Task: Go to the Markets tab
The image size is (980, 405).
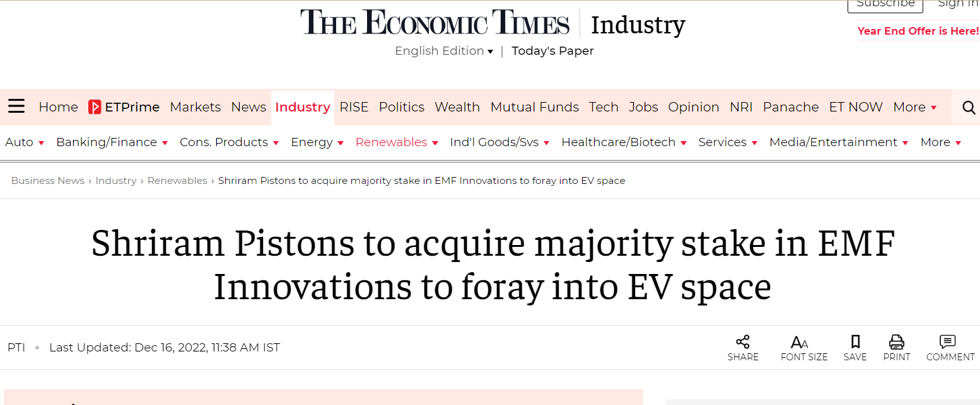Action: pyautogui.click(x=195, y=107)
